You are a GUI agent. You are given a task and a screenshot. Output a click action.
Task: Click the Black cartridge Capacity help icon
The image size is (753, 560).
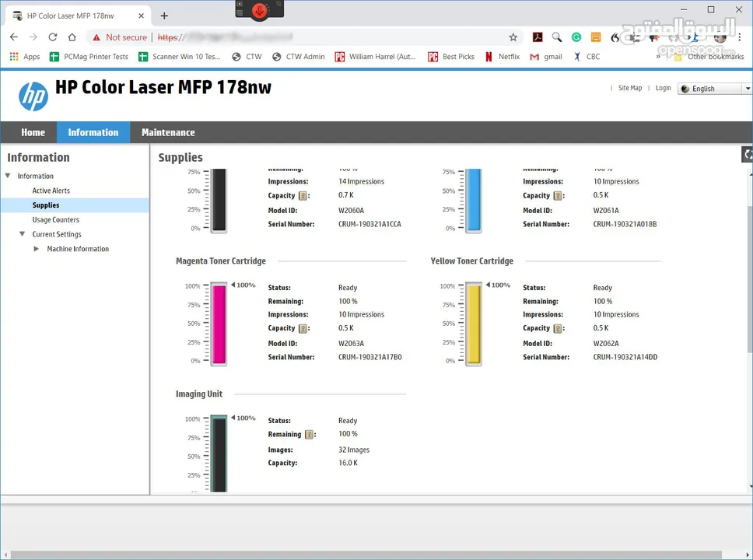(303, 196)
